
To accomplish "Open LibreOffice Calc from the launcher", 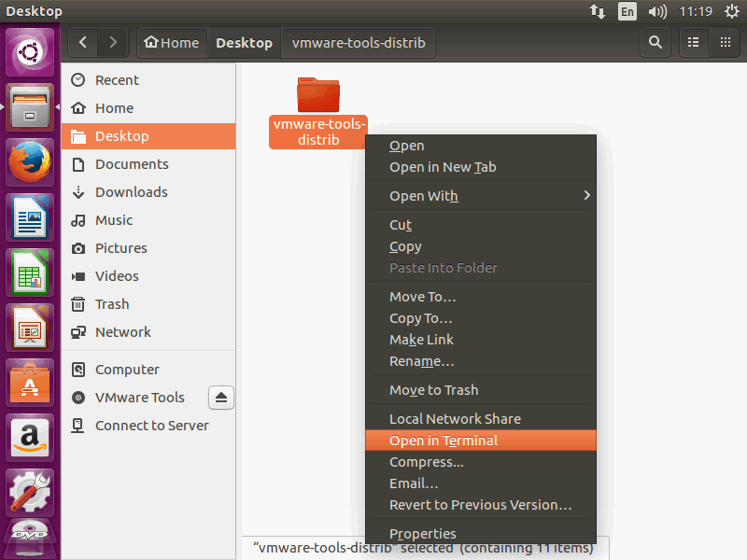I will tap(30, 273).
